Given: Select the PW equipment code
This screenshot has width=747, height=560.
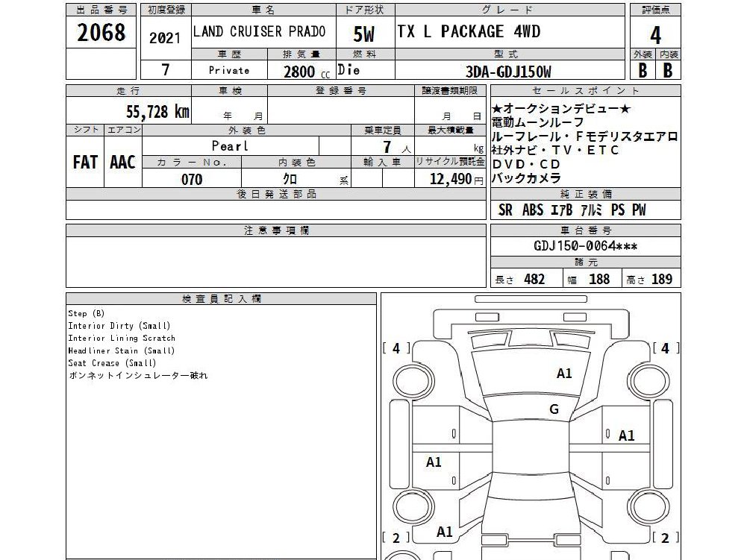Looking at the screenshot, I should (639, 210).
